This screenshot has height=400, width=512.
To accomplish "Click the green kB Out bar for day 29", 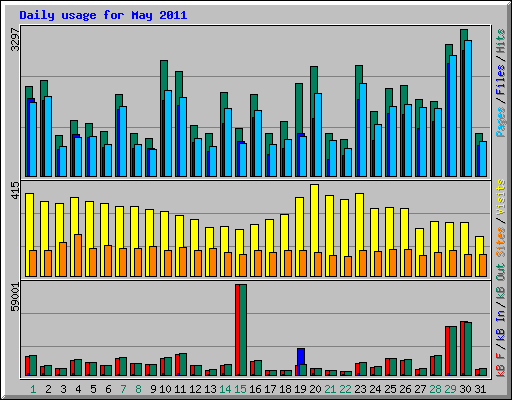I will coord(453,351).
